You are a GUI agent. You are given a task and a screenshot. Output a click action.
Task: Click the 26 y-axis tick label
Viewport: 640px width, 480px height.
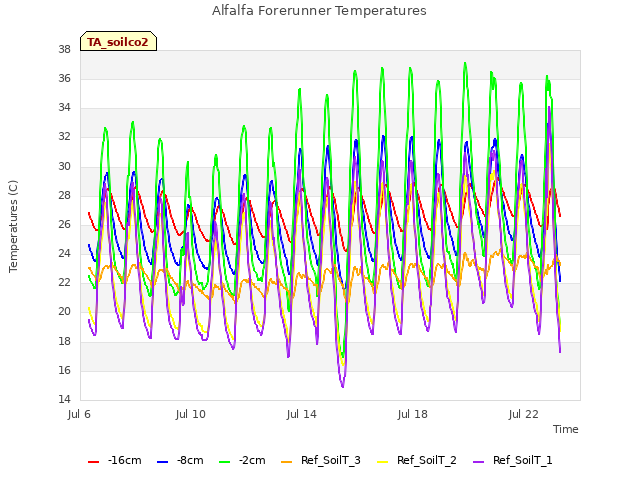pyautogui.click(x=64, y=224)
